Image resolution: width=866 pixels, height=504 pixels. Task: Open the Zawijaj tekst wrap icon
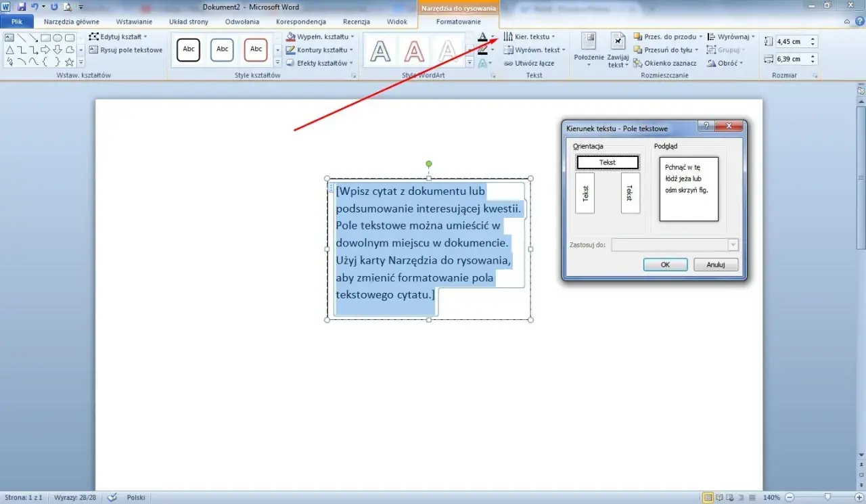pos(618,41)
